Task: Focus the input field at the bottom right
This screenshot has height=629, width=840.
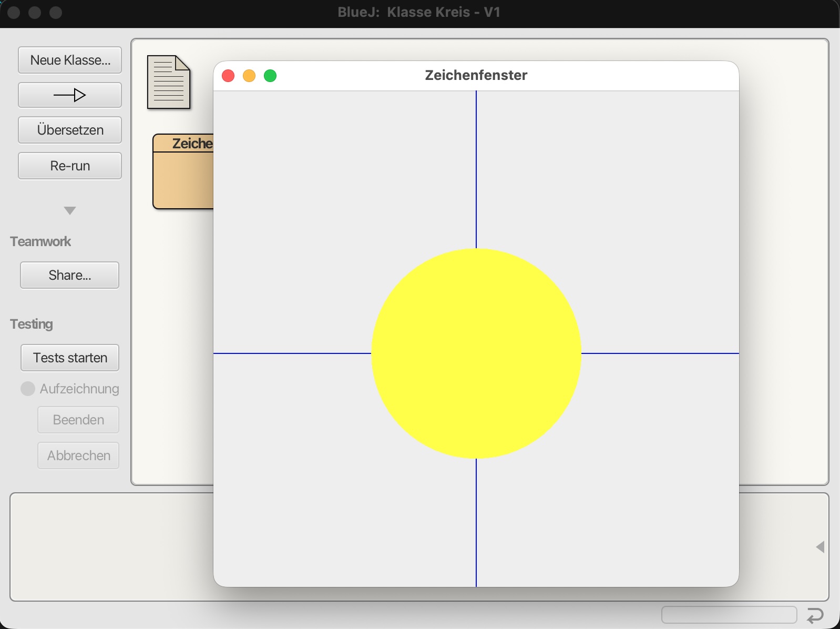Action: [x=729, y=615]
